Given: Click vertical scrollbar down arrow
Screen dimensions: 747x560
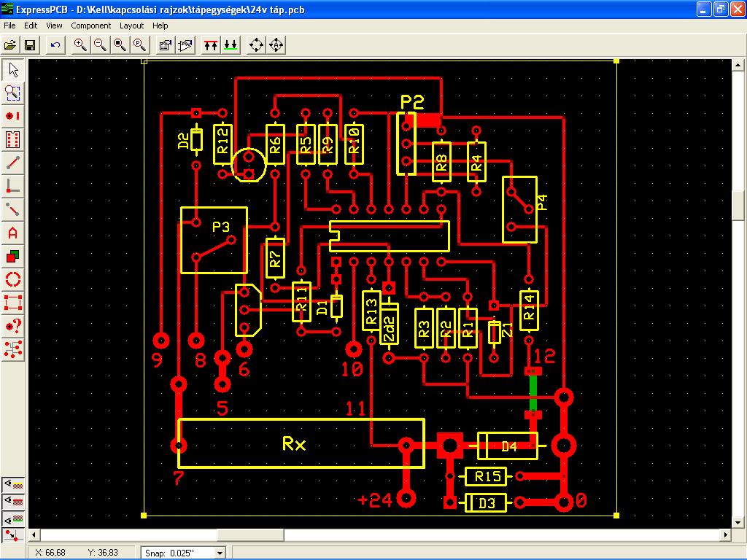Looking at the screenshot, I should 738,522.
